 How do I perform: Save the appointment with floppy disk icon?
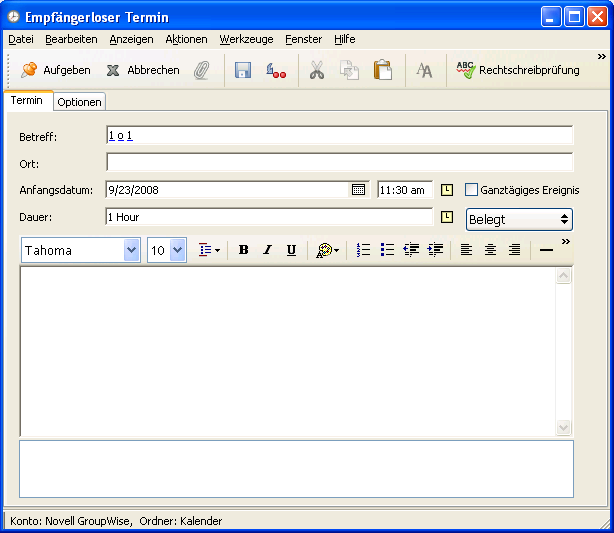(x=243, y=70)
